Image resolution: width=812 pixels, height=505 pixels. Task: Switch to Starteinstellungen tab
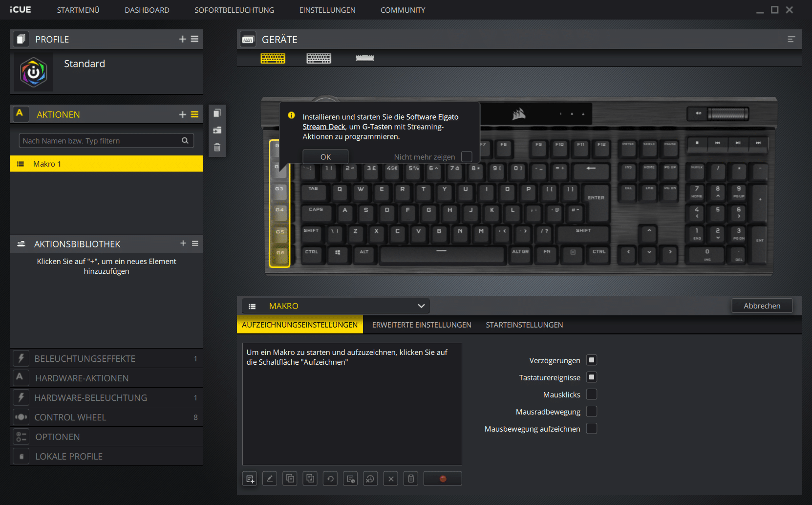[524, 325]
